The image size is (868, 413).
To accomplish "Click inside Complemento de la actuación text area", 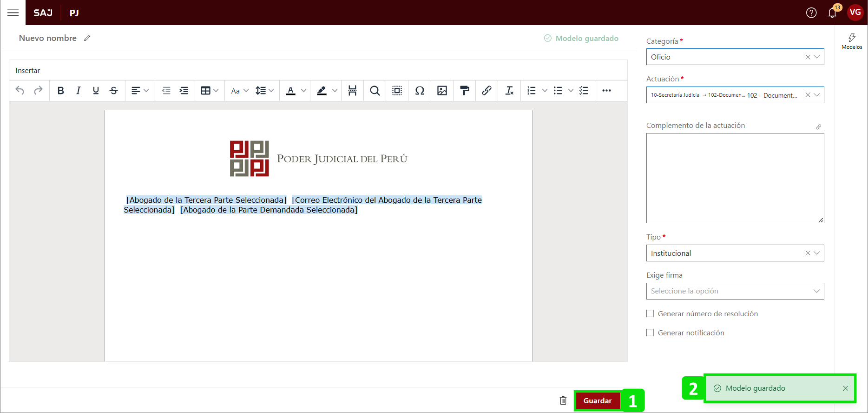I will pos(735,178).
